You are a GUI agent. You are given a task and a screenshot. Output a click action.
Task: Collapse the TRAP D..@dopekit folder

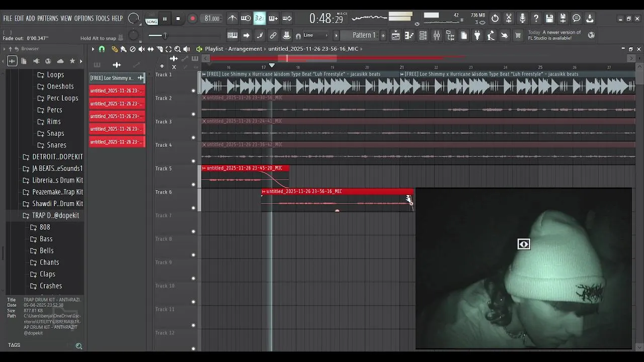[51, 215]
